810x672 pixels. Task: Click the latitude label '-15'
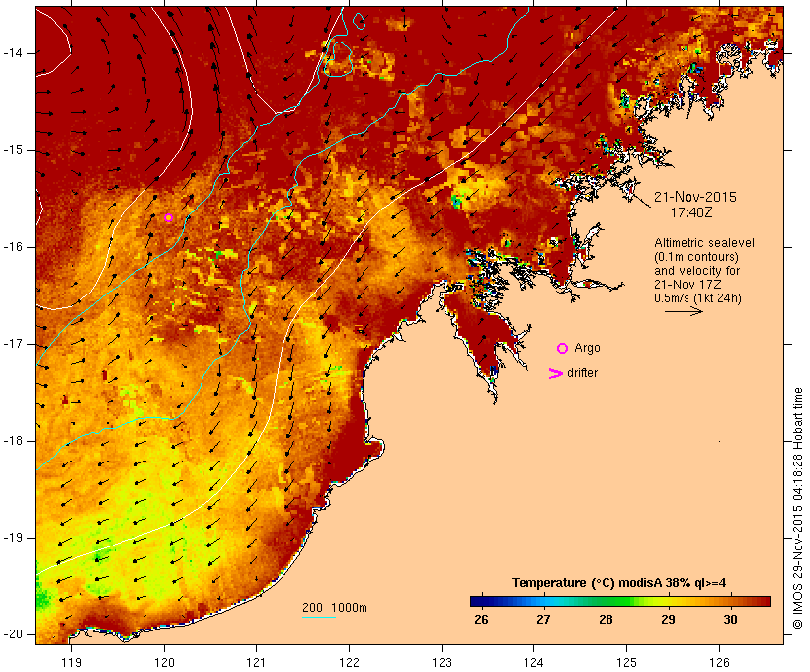point(13,150)
